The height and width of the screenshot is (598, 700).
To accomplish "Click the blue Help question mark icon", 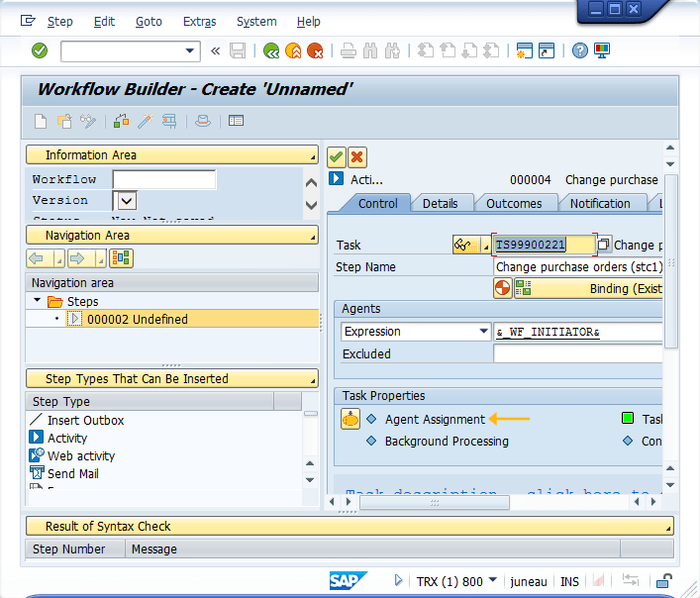I will (580, 50).
